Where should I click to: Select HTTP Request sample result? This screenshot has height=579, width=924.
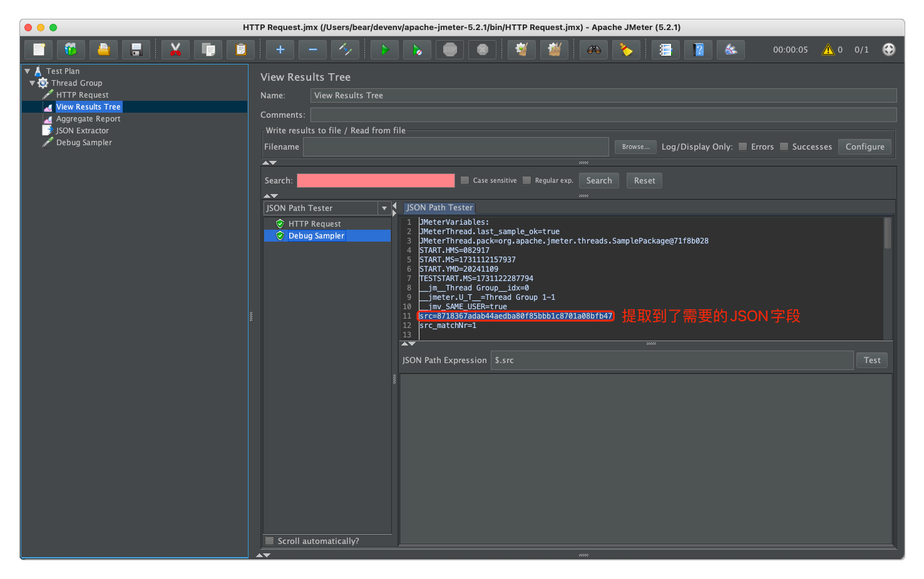tap(314, 224)
